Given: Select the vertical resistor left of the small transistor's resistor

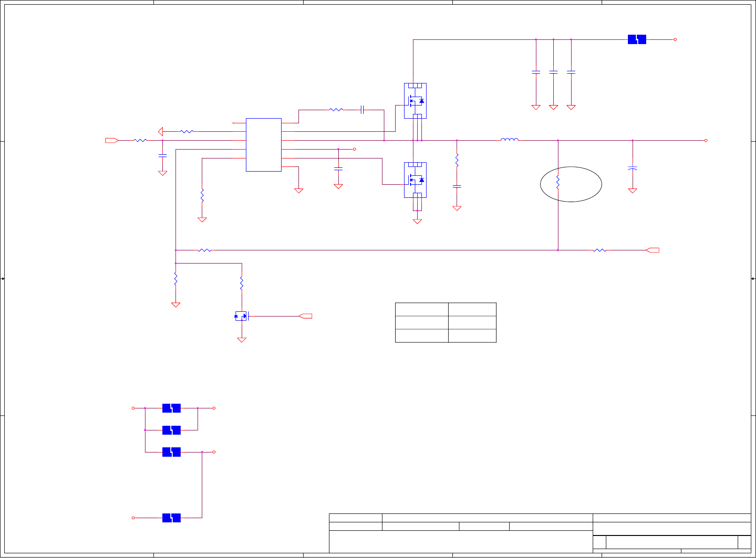Looking at the screenshot, I should tap(176, 279).
